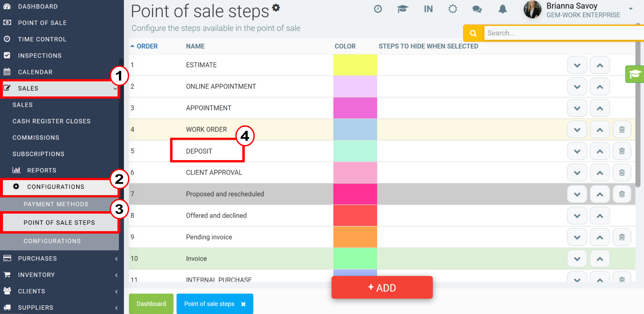Move APPOINTMENT step up
The image size is (644, 314).
tap(600, 108)
